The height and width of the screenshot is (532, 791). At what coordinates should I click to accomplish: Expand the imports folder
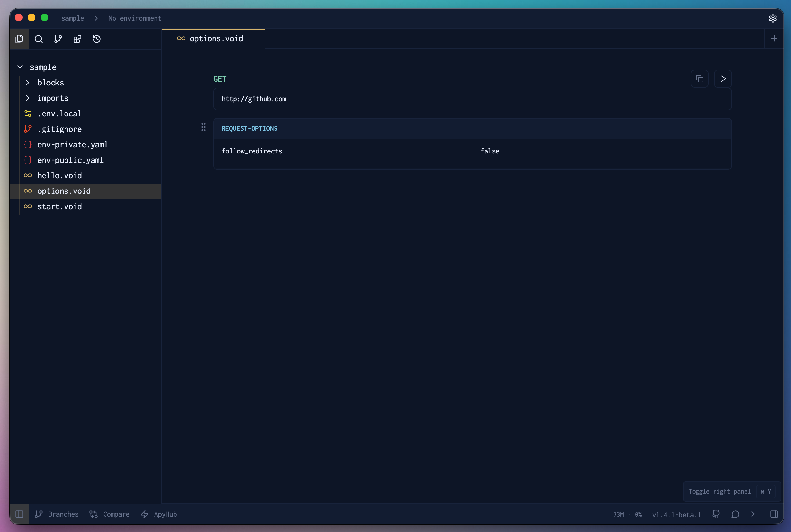click(28, 98)
